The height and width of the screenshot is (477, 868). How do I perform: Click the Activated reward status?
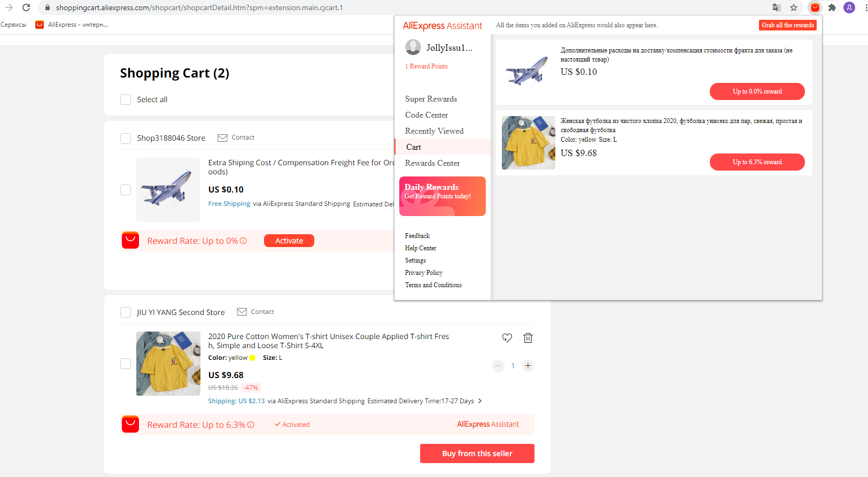[292, 424]
